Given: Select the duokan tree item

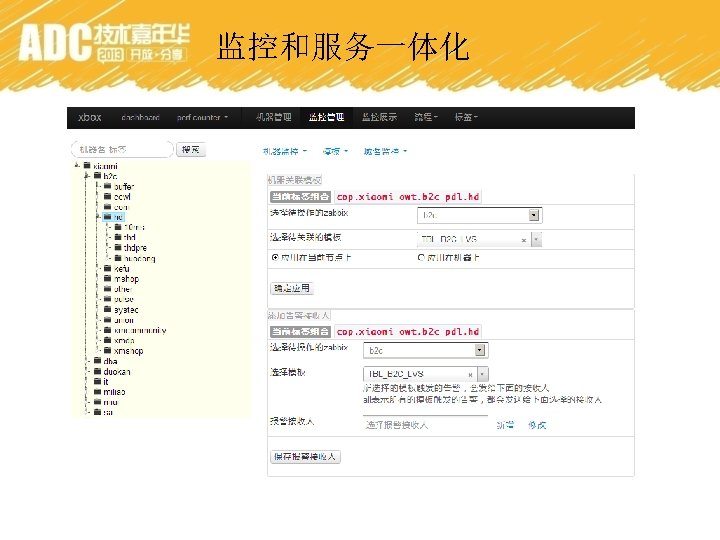Looking at the screenshot, I should (x=117, y=371).
